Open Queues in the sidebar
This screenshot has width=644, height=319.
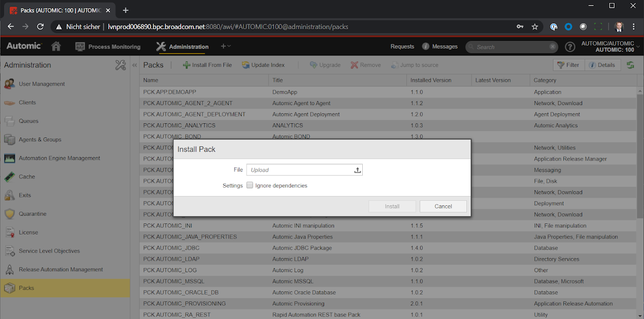pyautogui.click(x=65, y=121)
